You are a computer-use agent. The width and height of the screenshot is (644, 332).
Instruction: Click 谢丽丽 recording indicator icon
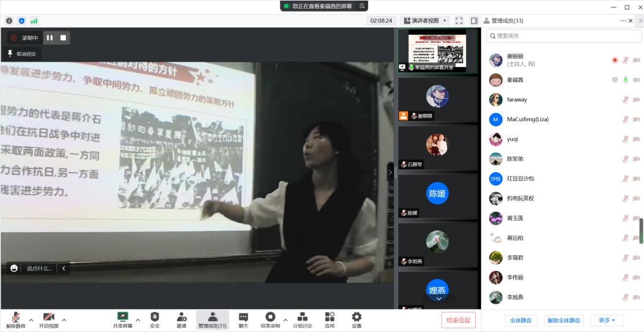click(615, 60)
